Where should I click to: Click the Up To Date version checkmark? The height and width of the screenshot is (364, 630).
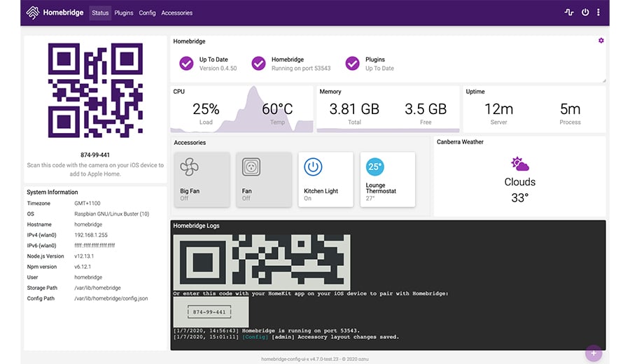pyautogui.click(x=186, y=64)
